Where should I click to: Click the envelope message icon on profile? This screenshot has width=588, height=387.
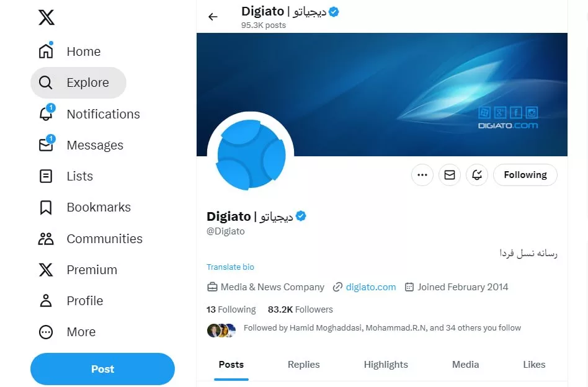pyautogui.click(x=450, y=175)
